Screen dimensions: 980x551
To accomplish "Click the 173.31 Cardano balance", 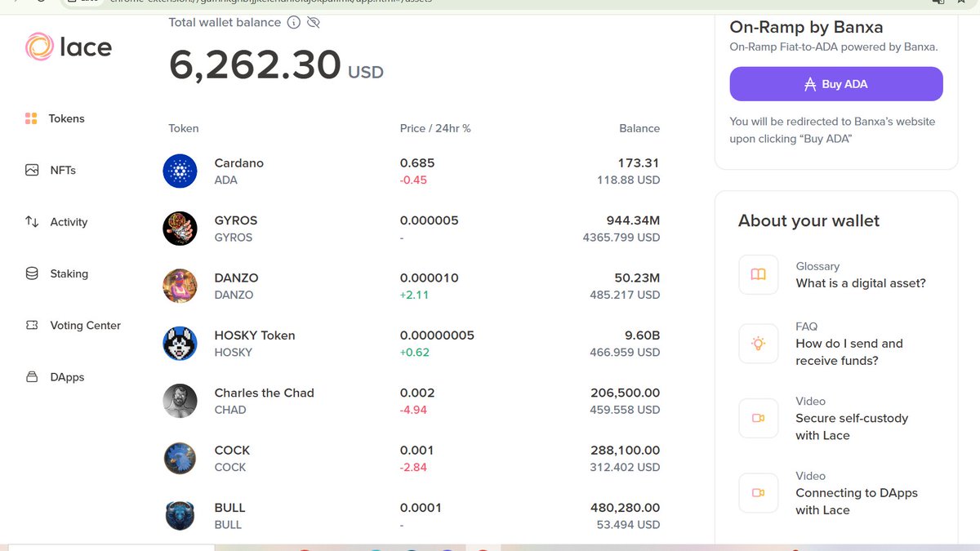I will click(x=639, y=163).
